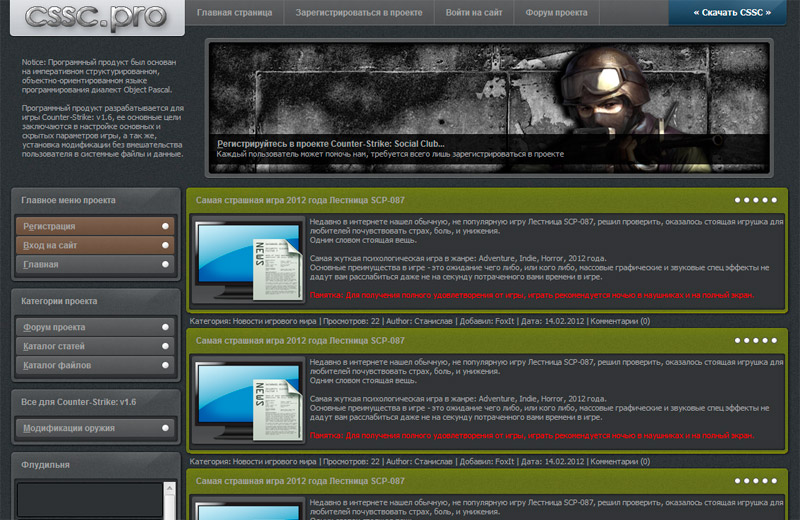The height and width of the screenshot is (520, 800).
Task: Click the Главное меню проекта panel header
Action: pyautogui.click(x=95, y=200)
